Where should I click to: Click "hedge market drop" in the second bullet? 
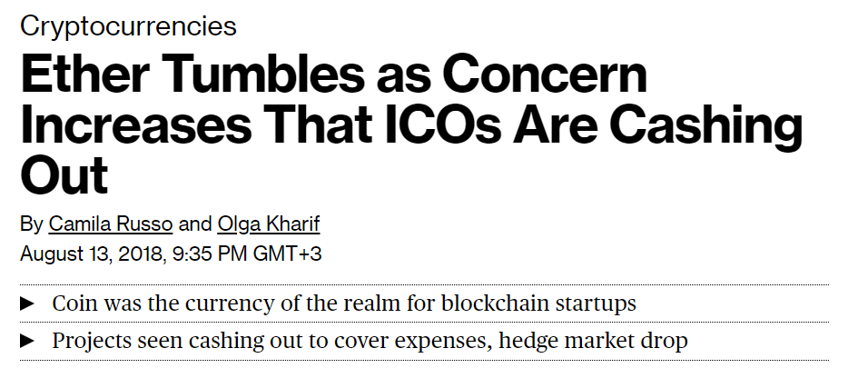click(x=593, y=341)
